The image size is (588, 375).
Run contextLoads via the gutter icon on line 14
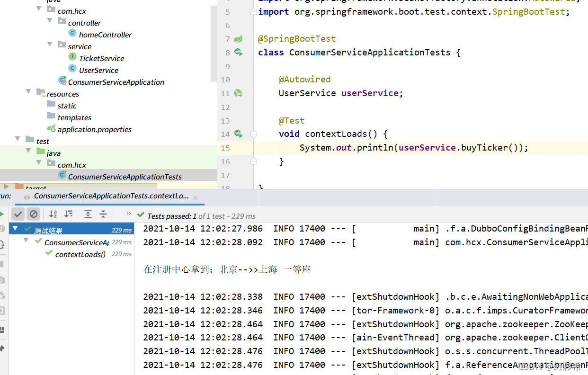pos(238,134)
